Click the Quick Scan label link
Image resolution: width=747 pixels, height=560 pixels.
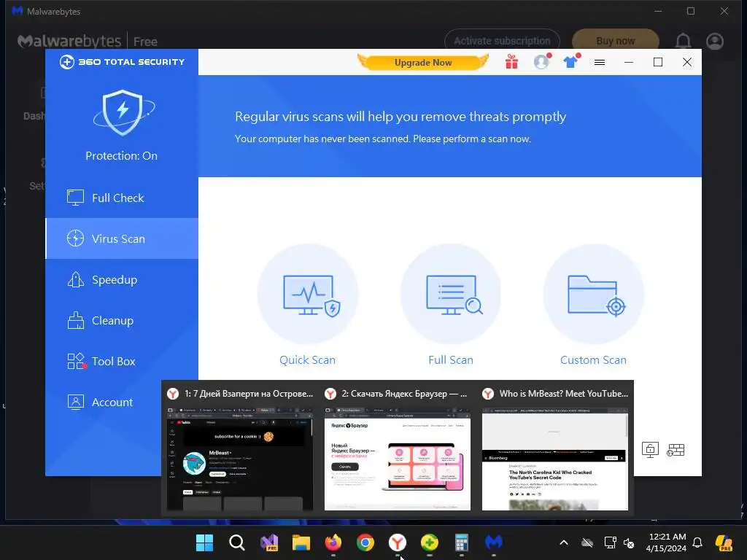pyautogui.click(x=307, y=360)
